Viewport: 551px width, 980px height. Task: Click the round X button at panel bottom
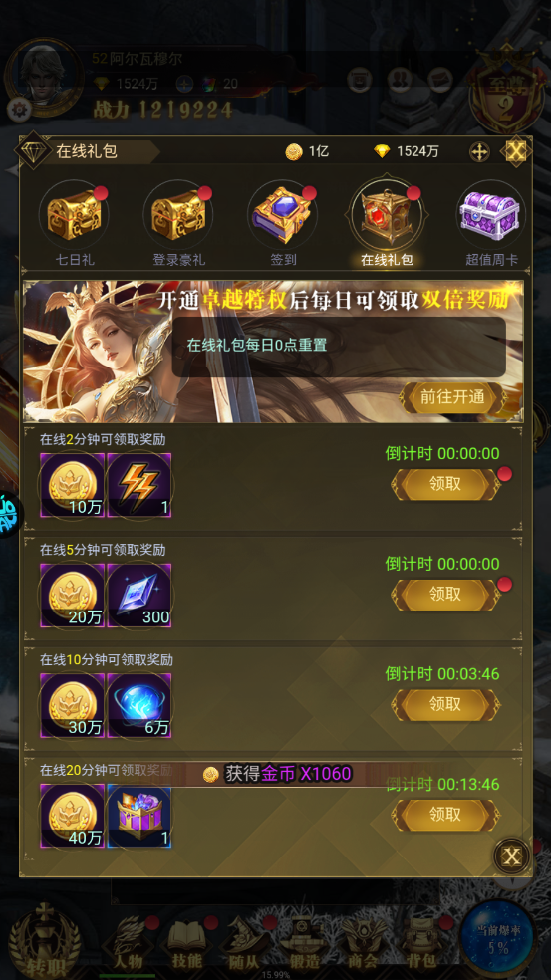[512, 857]
